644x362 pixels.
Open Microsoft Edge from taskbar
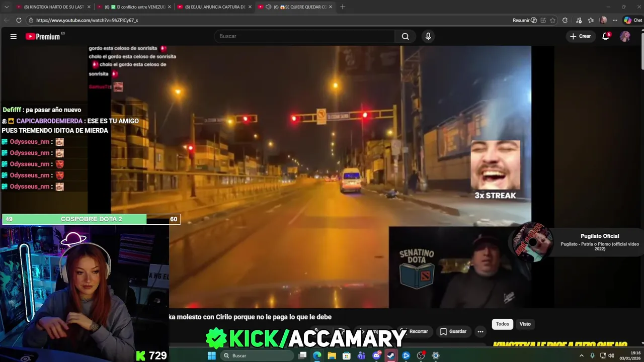[x=317, y=355]
